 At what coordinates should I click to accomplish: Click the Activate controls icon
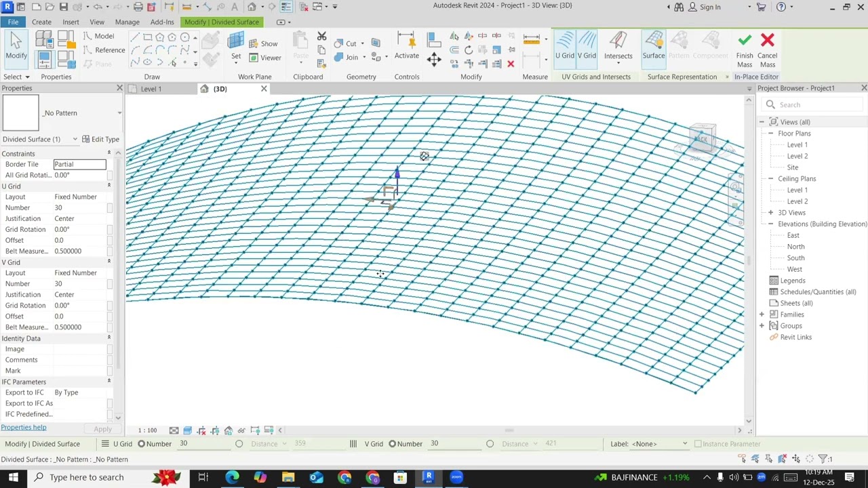coord(407,46)
